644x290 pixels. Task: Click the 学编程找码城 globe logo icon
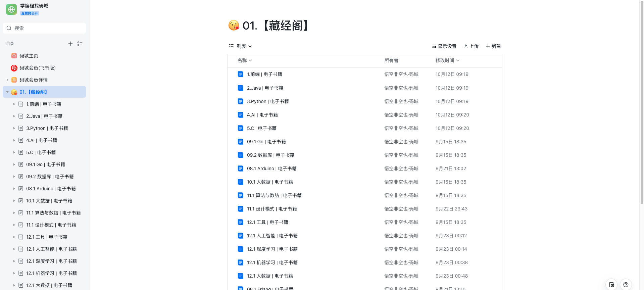tap(11, 9)
